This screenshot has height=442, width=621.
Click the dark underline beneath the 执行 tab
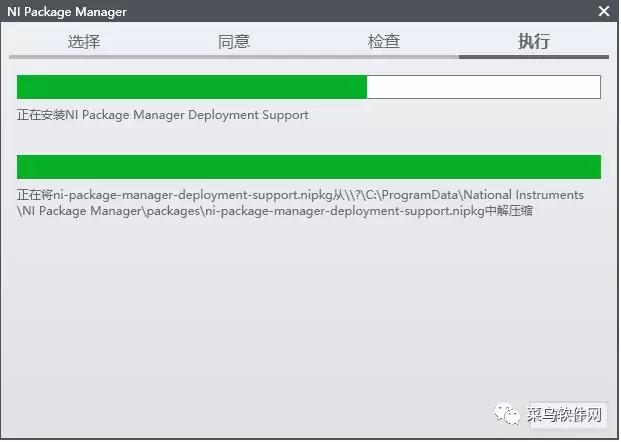pyautogui.click(x=534, y=57)
